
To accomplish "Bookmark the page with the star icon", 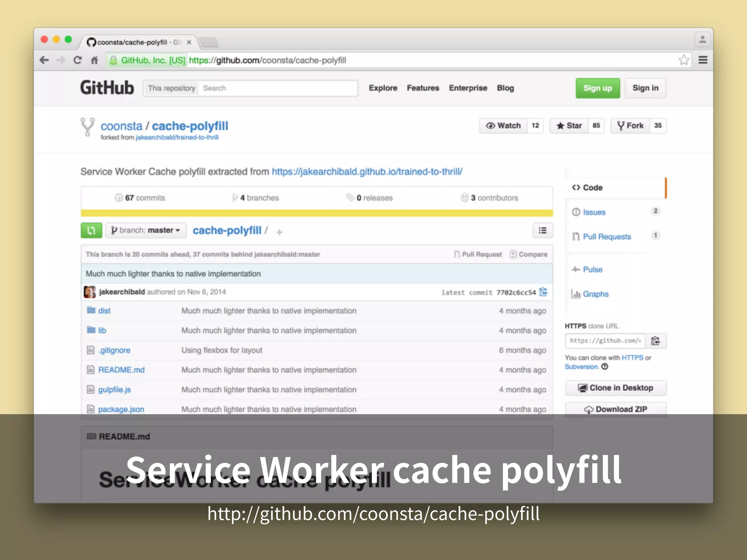I will (x=684, y=60).
